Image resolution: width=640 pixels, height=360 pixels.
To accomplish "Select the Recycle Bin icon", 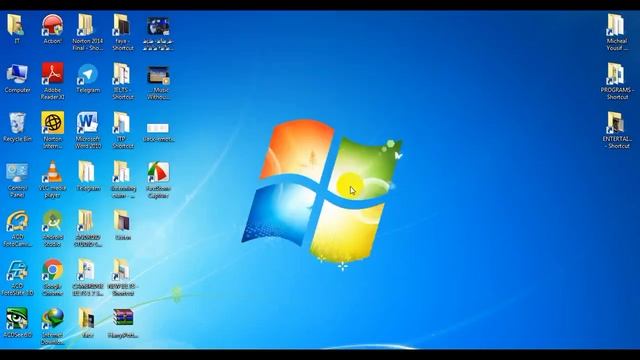I will pos(17,127).
